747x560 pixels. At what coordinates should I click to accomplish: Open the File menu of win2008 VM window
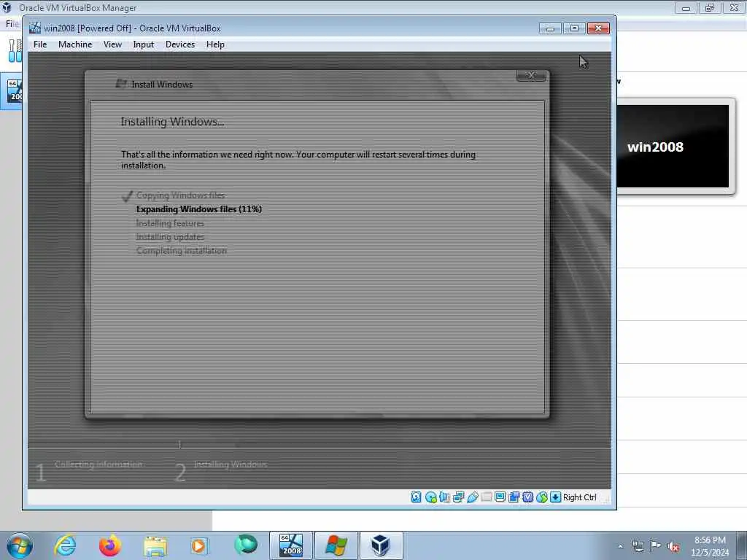point(40,44)
